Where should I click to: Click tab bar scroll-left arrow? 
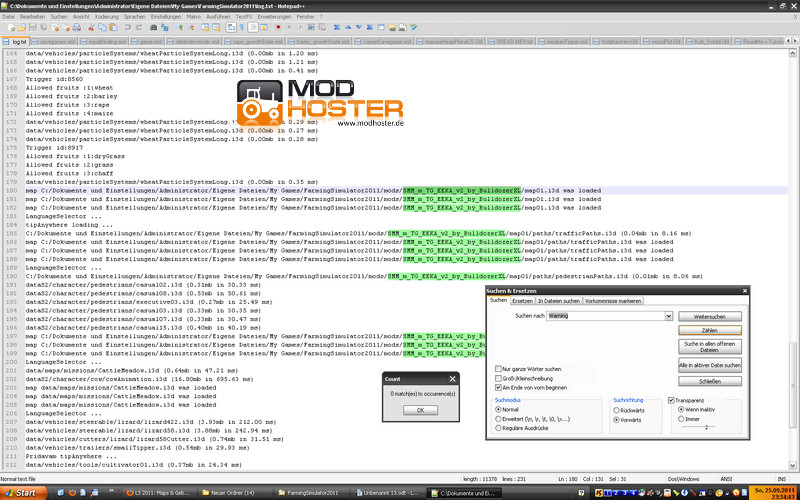point(789,41)
